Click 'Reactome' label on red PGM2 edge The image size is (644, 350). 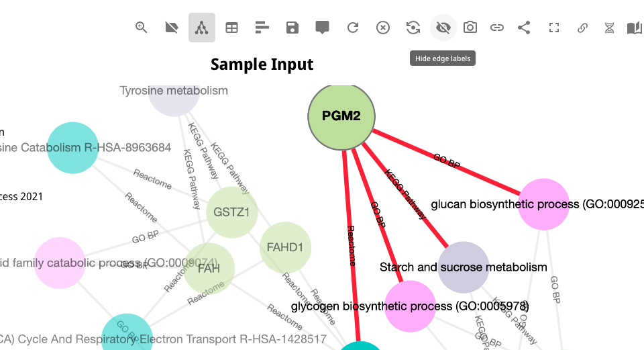pos(352,245)
